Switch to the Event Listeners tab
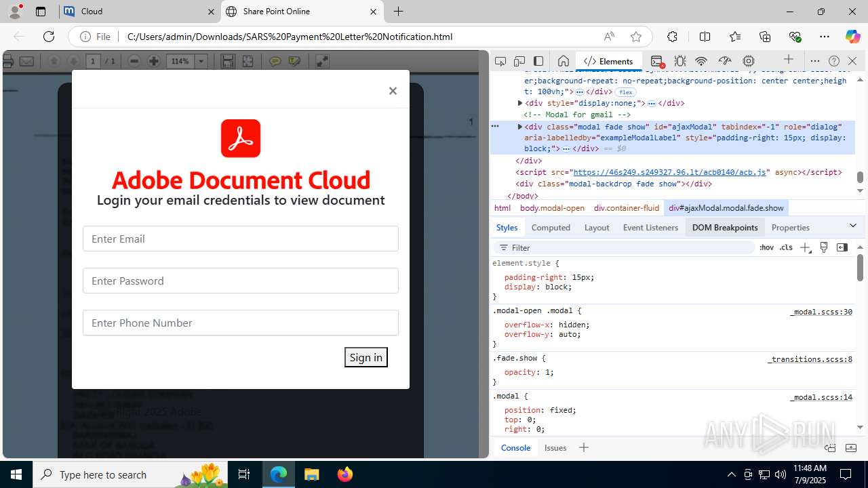 (x=650, y=227)
